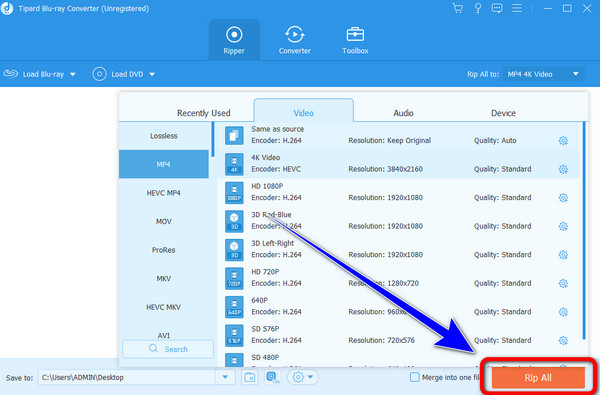Choose the ProRes format category
600x395 pixels.
[x=164, y=250]
